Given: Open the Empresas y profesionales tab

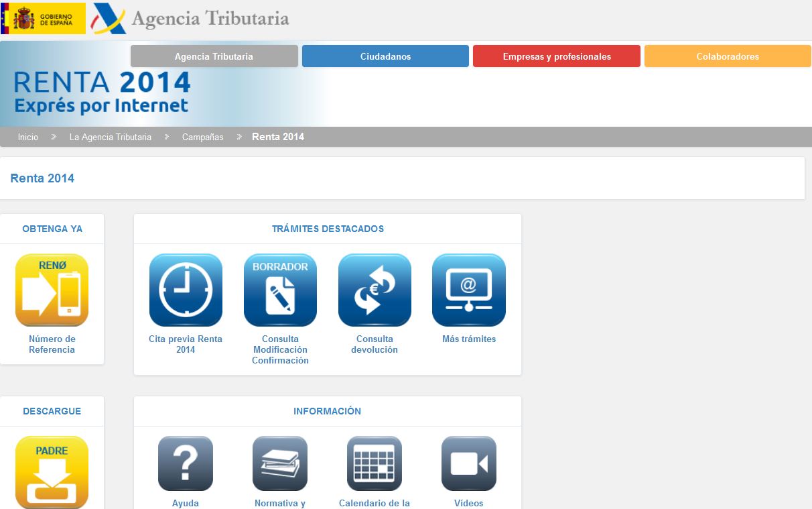Looking at the screenshot, I should (x=557, y=56).
